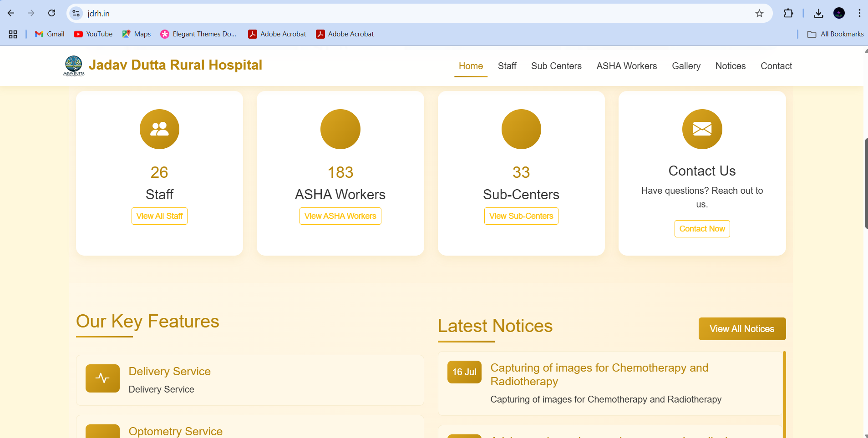The image size is (868, 438).
Task: Click the jdrh.in address bar
Action: click(x=410, y=13)
